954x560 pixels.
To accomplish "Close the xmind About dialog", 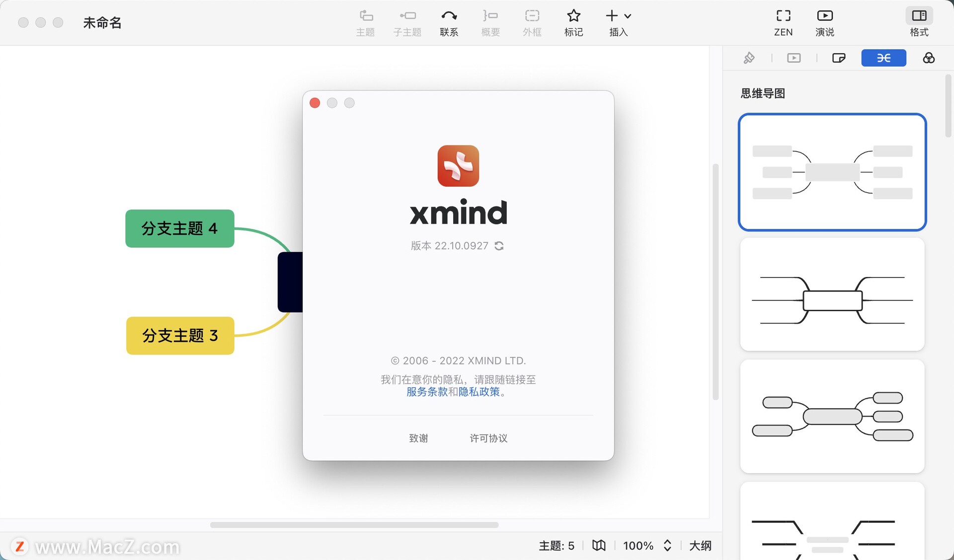I will (x=315, y=103).
